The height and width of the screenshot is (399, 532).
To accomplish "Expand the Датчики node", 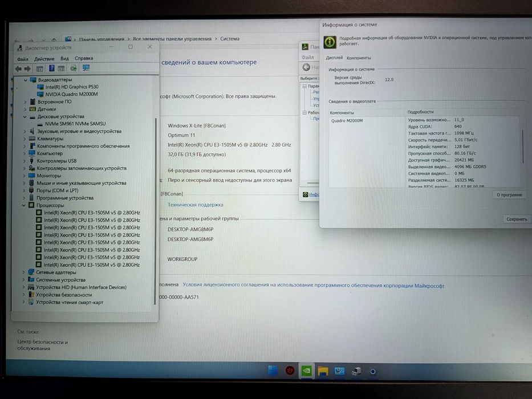I will click(25, 109).
